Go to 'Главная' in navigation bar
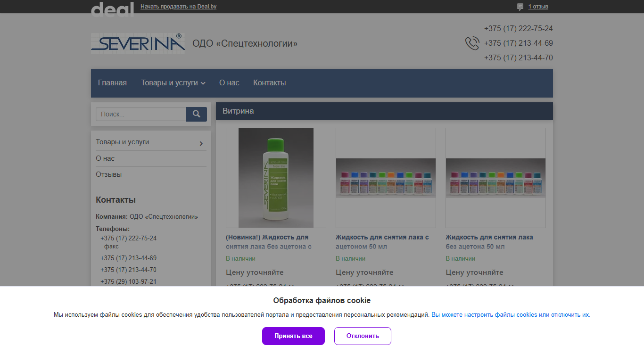The width and height of the screenshot is (644, 362). [x=112, y=83]
